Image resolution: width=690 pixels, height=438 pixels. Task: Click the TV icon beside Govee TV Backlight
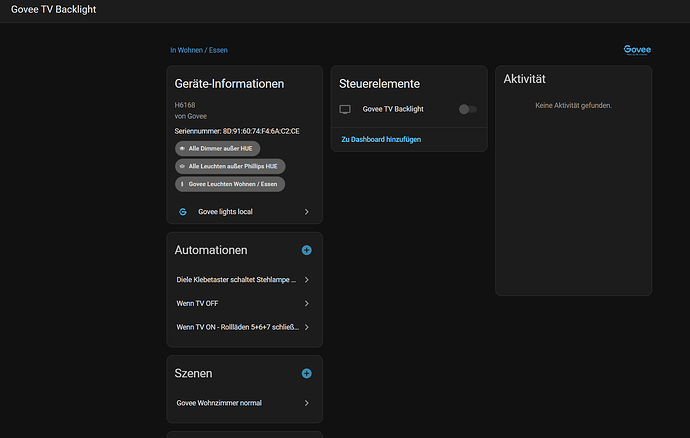[345, 109]
